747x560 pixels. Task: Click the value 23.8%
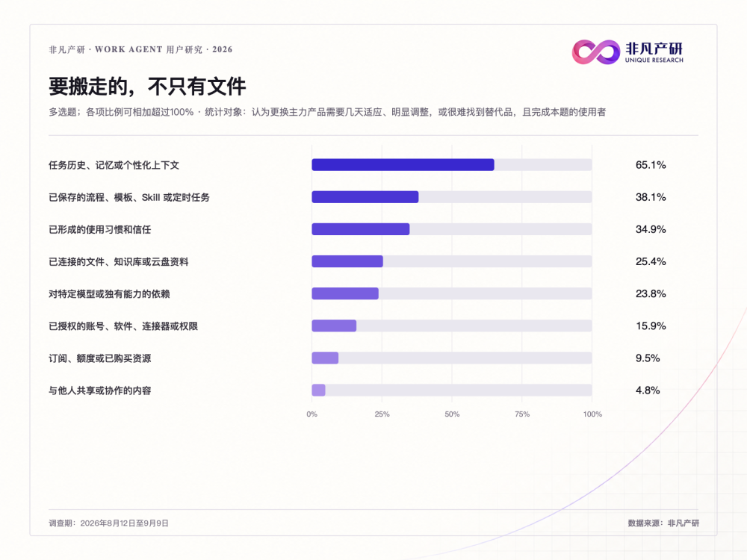tap(651, 293)
